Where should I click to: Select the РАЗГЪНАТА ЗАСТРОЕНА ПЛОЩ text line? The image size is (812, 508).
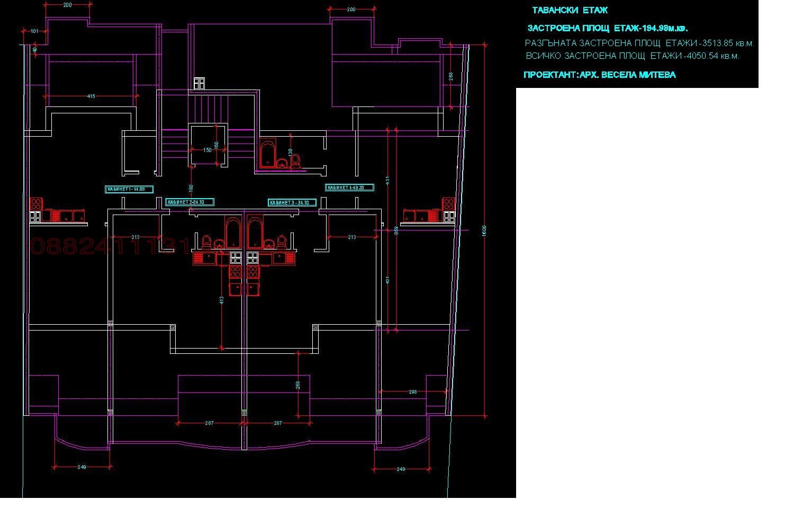tap(639, 43)
